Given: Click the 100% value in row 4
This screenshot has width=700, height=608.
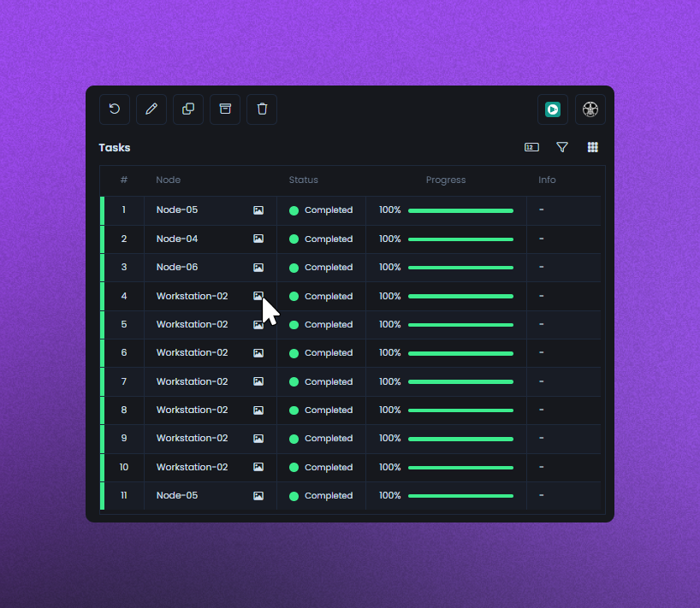Looking at the screenshot, I should tap(389, 296).
